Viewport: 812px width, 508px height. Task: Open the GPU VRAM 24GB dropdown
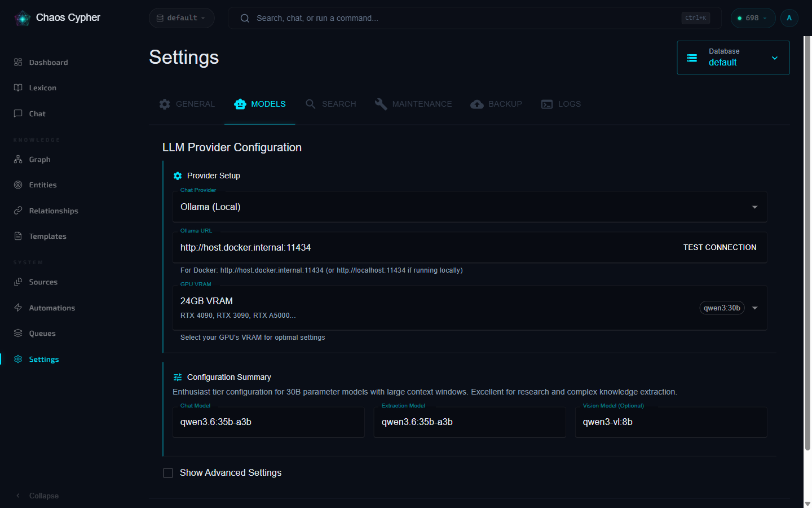point(470,308)
